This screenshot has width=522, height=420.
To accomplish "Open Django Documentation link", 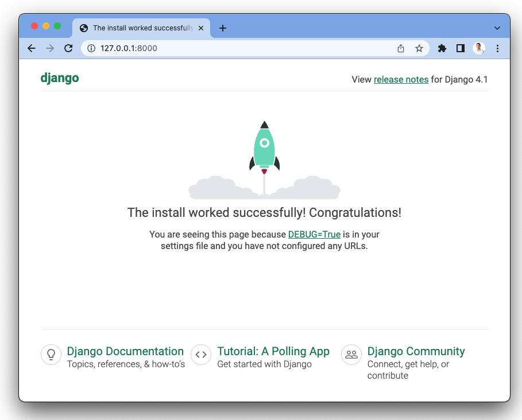I will click(125, 351).
